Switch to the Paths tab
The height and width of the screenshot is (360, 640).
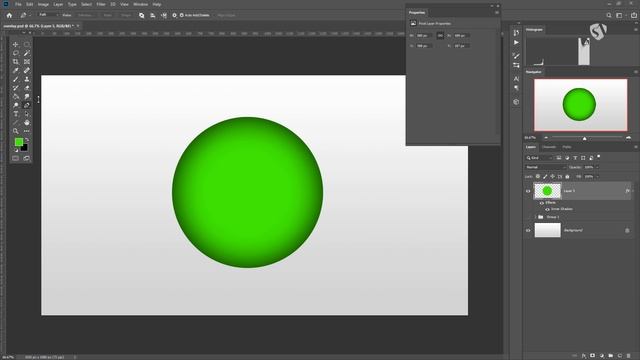pyautogui.click(x=567, y=147)
